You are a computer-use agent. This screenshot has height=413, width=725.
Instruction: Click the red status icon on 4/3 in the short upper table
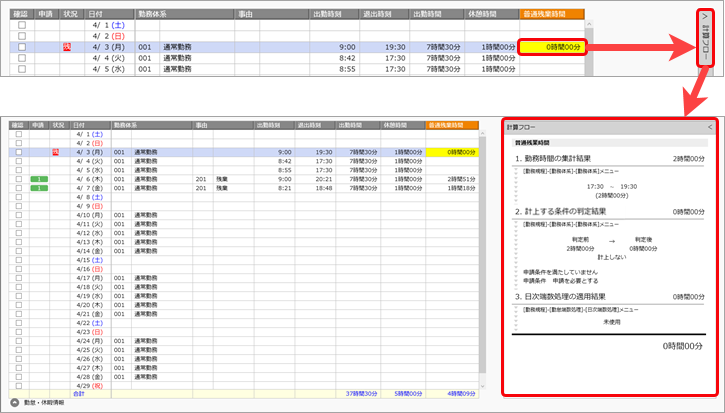67,47
